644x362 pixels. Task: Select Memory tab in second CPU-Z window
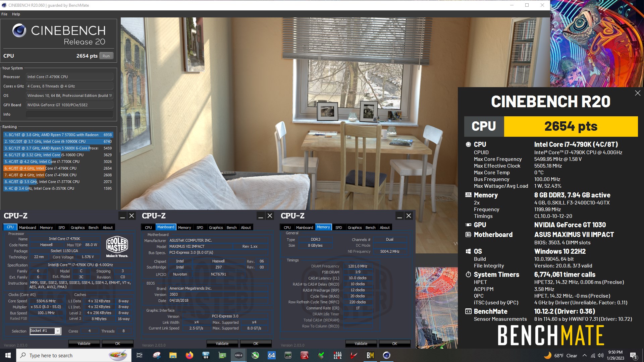pos(184,227)
